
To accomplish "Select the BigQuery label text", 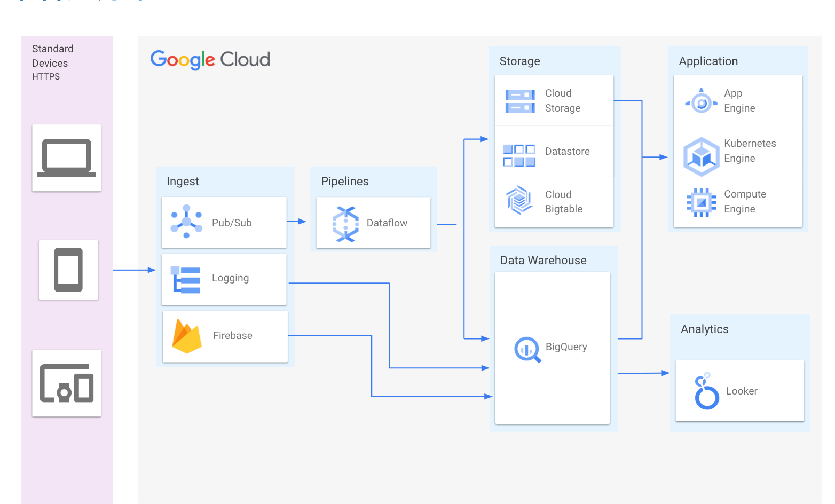I will (566, 347).
